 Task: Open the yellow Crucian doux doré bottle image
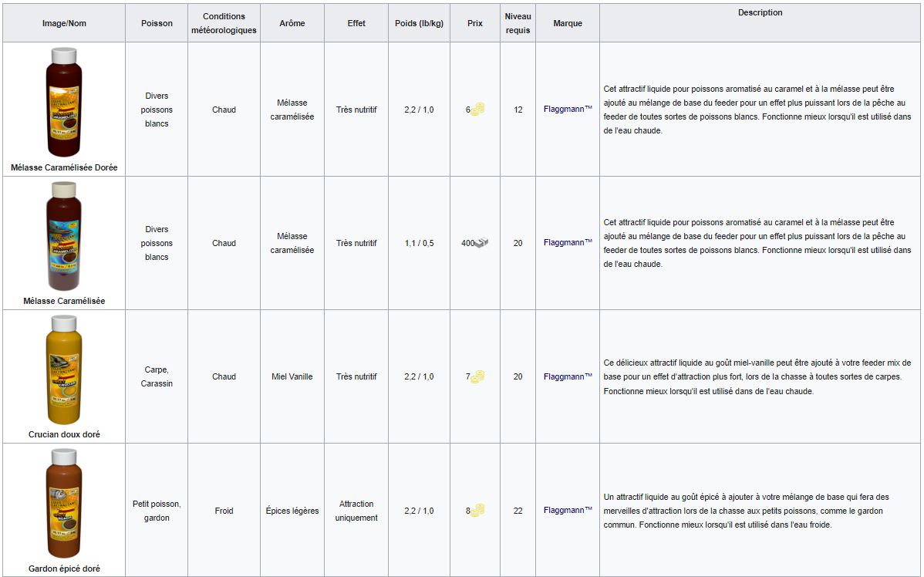click(x=64, y=369)
